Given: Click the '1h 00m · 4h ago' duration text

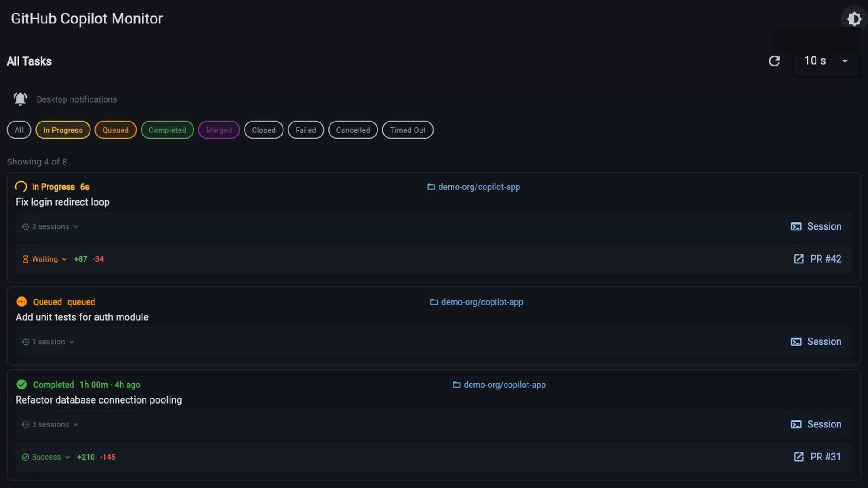Looking at the screenshot, I should [x=110, y=385].
